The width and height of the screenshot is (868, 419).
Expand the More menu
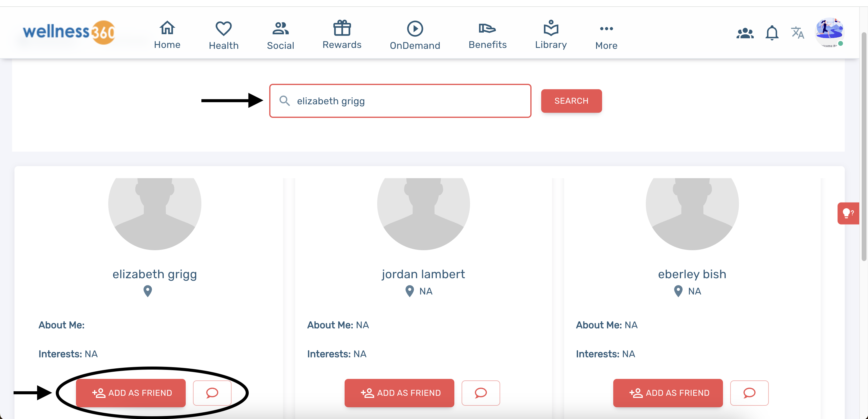[x=606, y=35]
